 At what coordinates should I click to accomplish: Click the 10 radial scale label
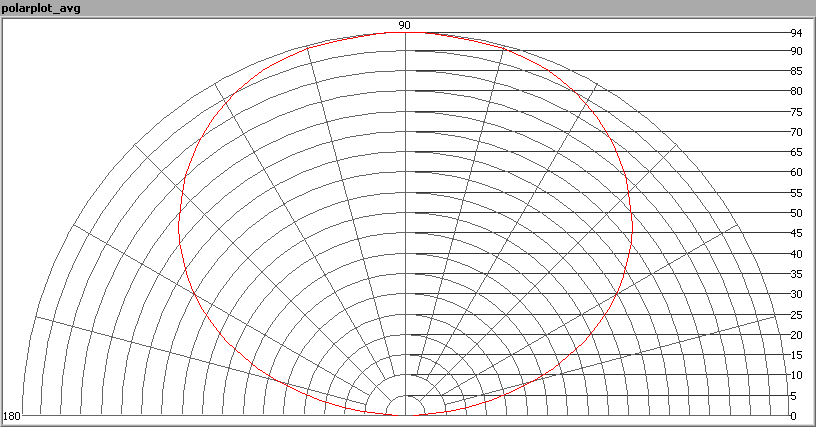tap(795, 376)
